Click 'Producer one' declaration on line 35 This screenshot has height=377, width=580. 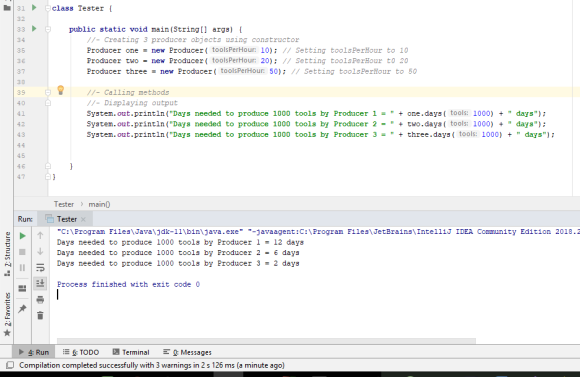(112, 50)
